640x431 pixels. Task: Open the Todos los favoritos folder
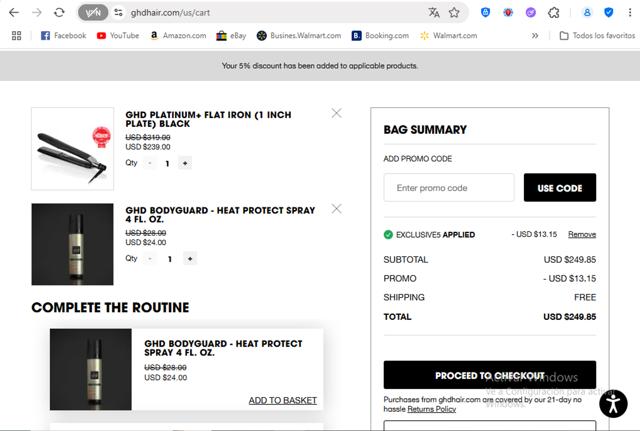597,36
